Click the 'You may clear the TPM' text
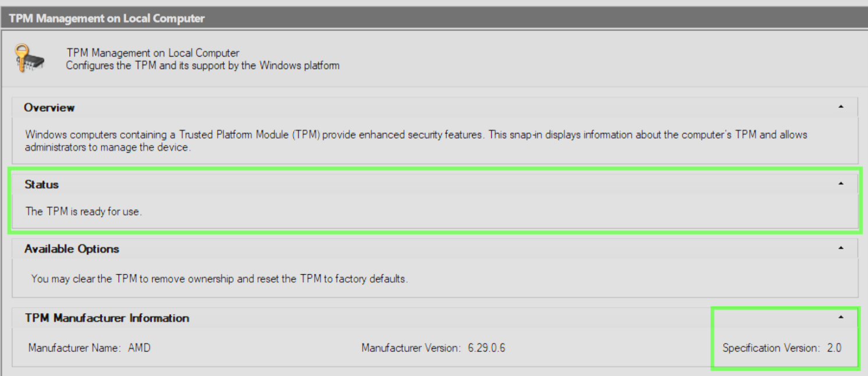The image size is (868, 376). (x=219, y=279)
